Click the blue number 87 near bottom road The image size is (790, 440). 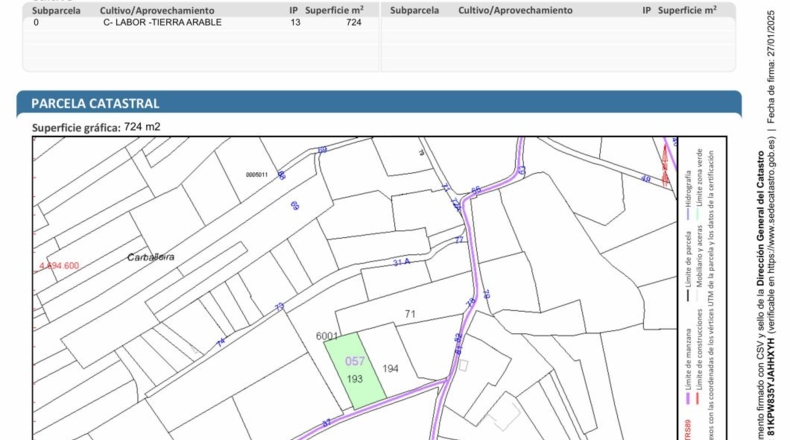click(x=326, y=423)
